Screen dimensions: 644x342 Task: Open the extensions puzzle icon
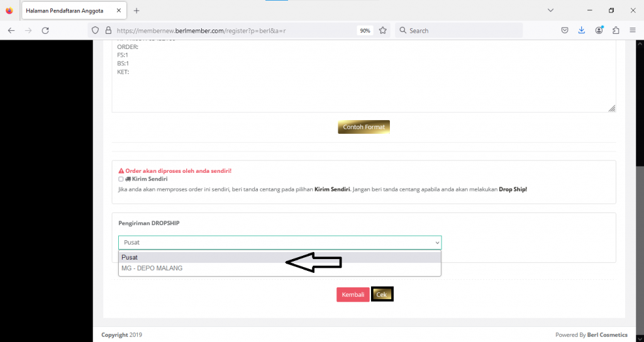pos(616,30)
